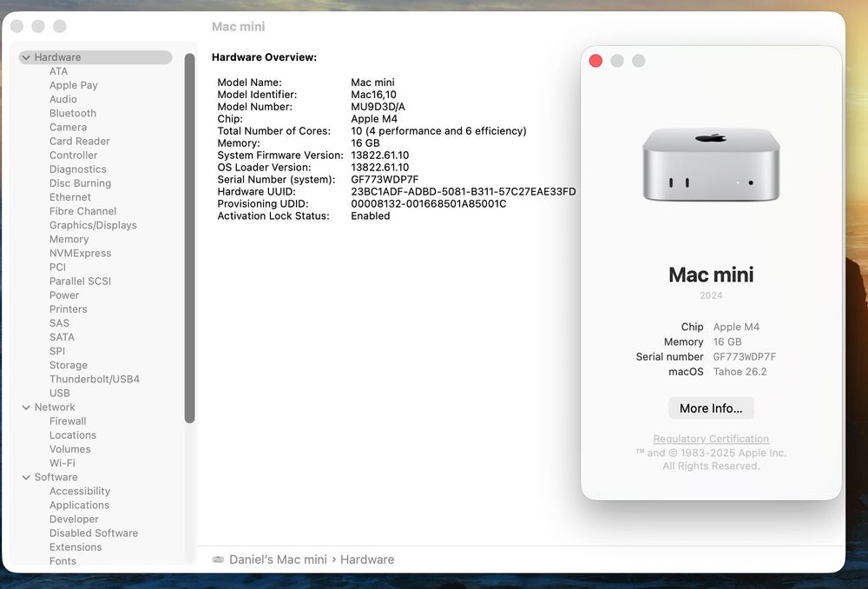The height and width of the screenshot is (589, 868).
Task: Select SPI in the sidebar
Action: 57,351
